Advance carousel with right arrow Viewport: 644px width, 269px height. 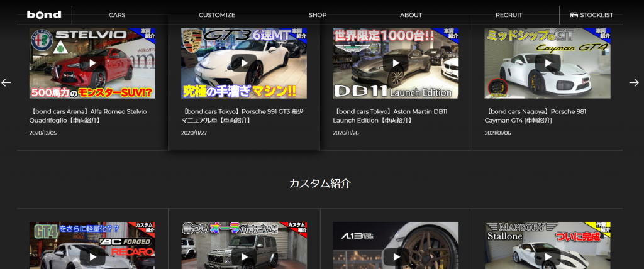click(634, 82)
